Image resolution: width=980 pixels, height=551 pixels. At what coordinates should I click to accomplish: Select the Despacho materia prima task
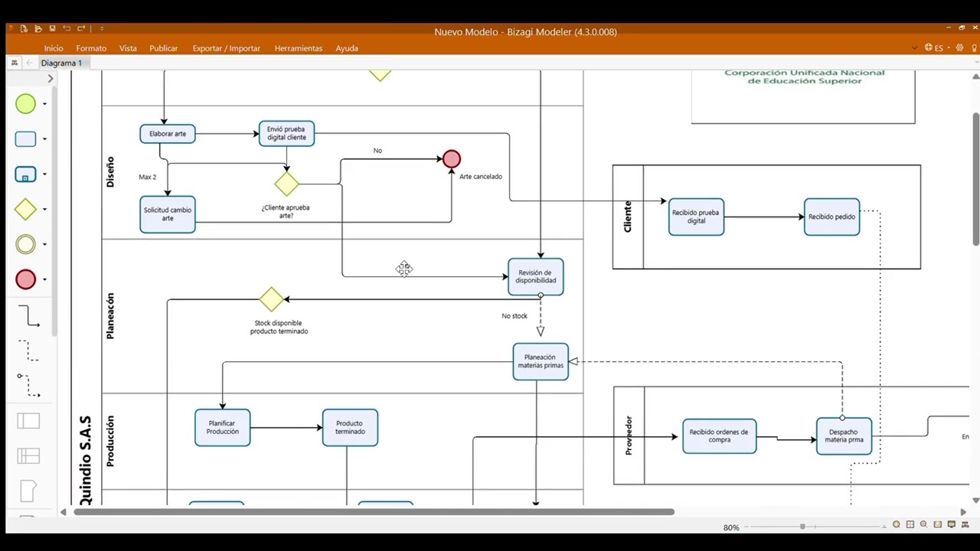click(844, 436)
